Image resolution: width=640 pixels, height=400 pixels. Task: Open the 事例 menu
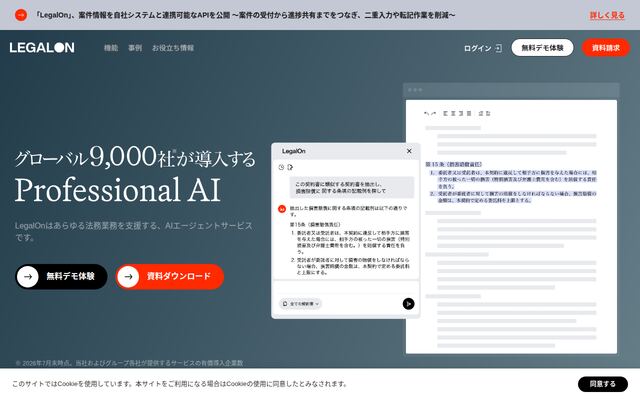click(135, 48)
